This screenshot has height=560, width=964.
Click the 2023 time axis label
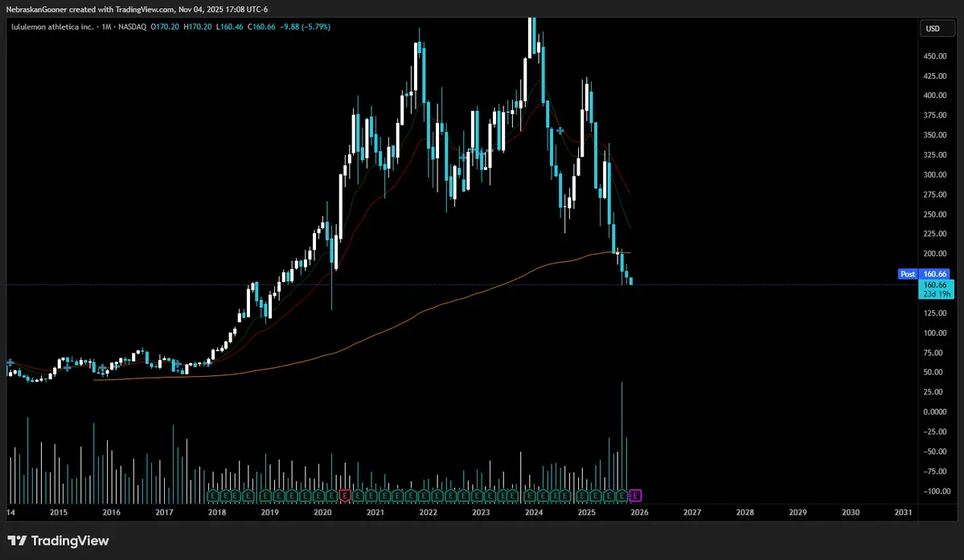(481, 513)
